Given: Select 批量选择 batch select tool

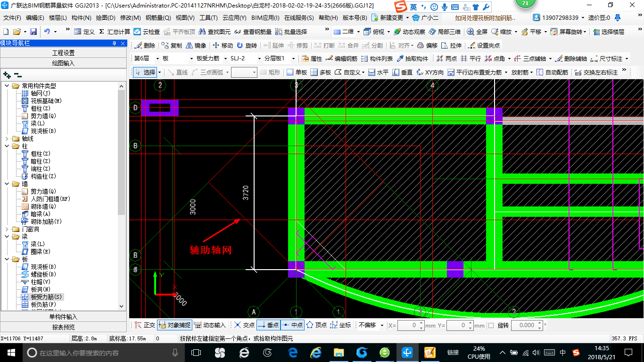Looking at the screenshot, I should coord(291,32).
